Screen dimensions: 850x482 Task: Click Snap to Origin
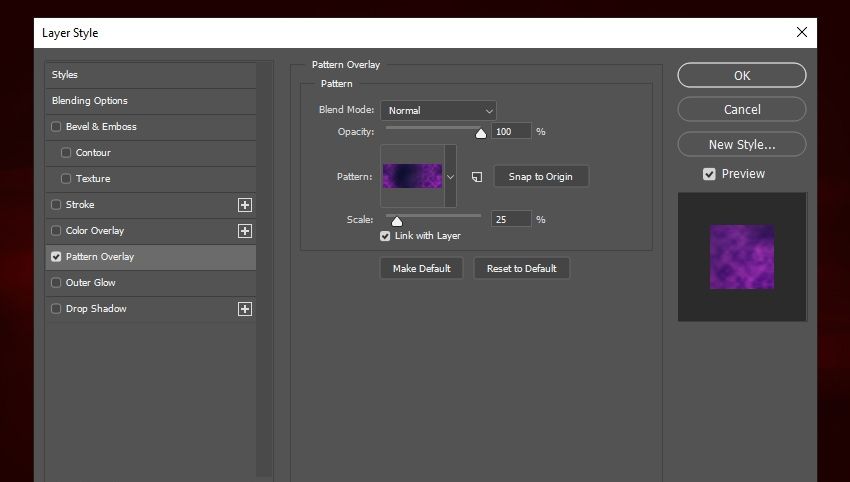click(x=540, y=177)
